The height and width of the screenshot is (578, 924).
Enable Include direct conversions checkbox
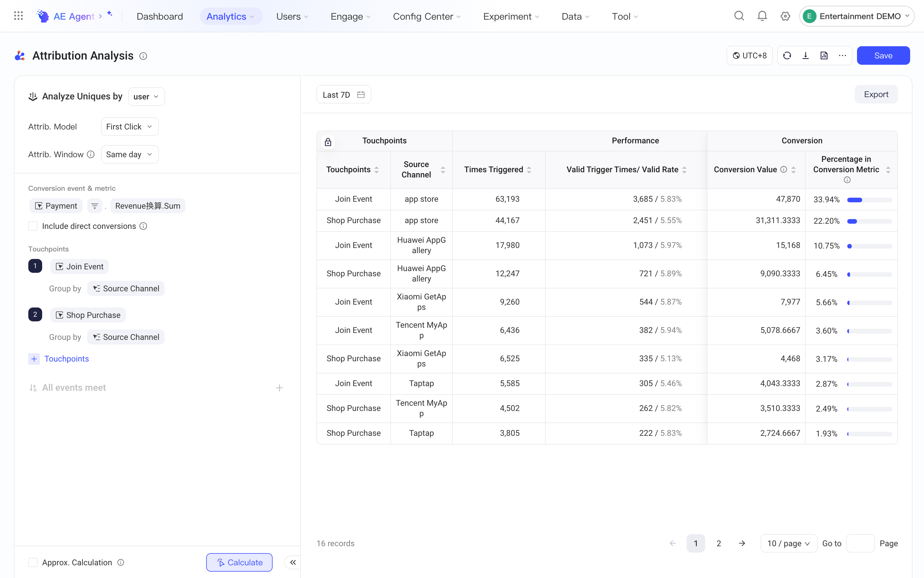click(33, 226)
